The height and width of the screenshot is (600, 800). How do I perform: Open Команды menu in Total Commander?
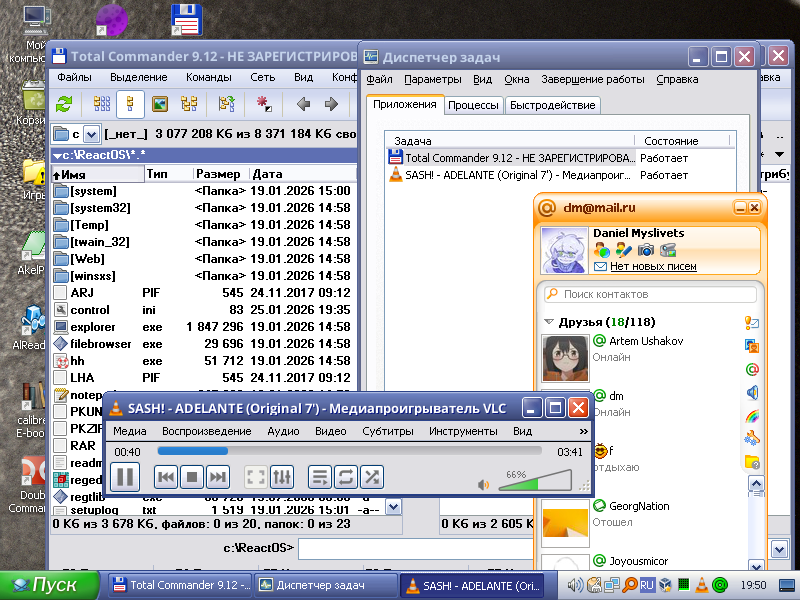tap(209, 78)
